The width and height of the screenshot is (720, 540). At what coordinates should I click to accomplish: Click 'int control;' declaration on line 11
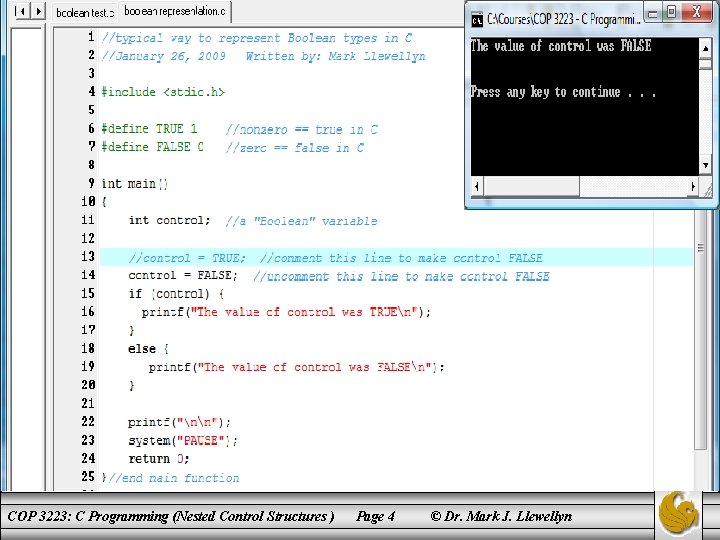(169, 220)
